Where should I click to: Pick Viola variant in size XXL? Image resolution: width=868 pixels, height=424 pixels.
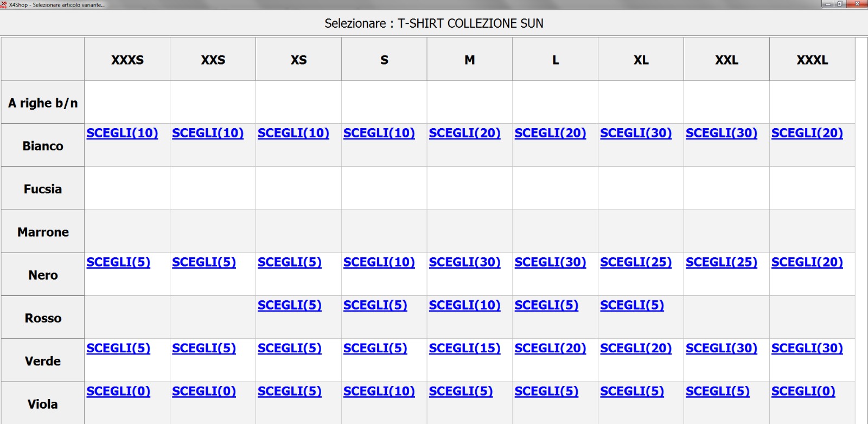point(717,391)
